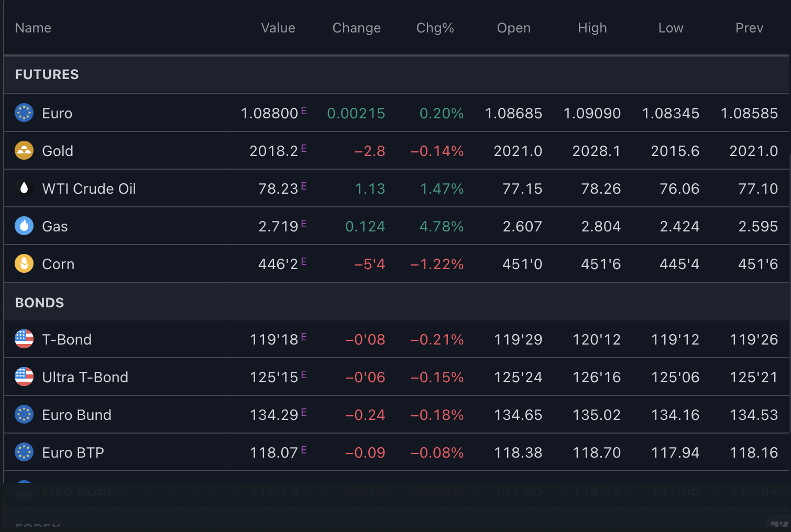791x532 pixels.
Task: Click the Gas flame icon
Action: pos(24,226)
